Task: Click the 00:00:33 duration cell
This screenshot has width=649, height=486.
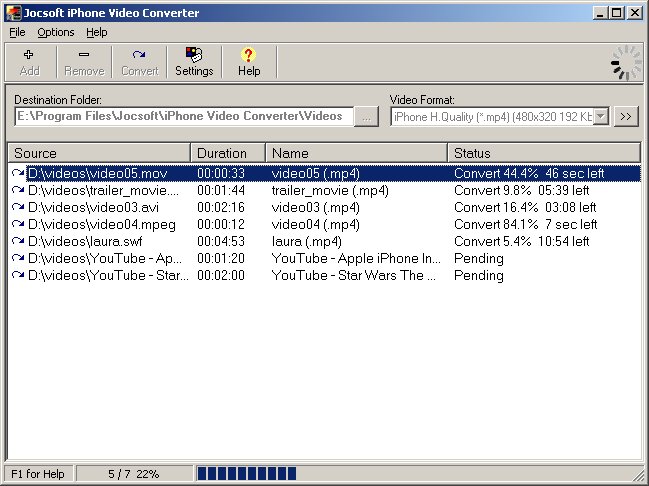Action: pos(221,173)
